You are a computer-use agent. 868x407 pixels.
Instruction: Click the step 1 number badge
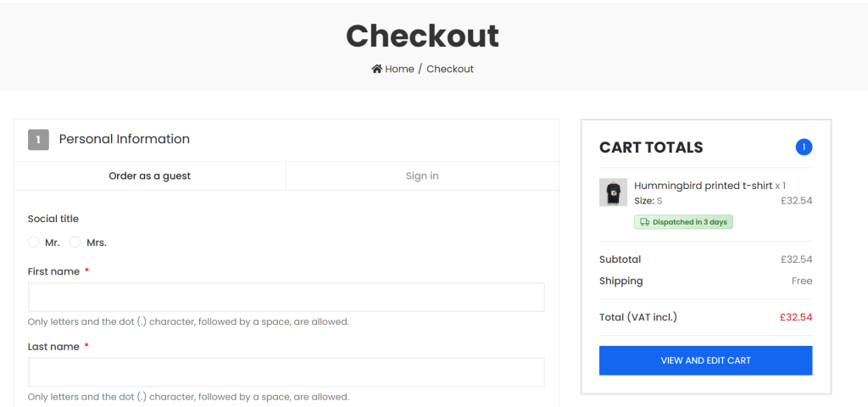tap(38, 140)
